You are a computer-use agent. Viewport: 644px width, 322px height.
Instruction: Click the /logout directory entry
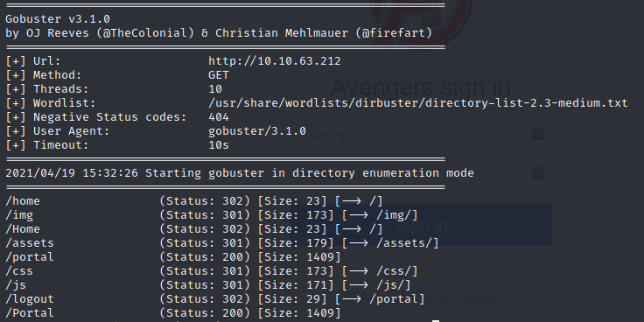(x=30, y=299)
